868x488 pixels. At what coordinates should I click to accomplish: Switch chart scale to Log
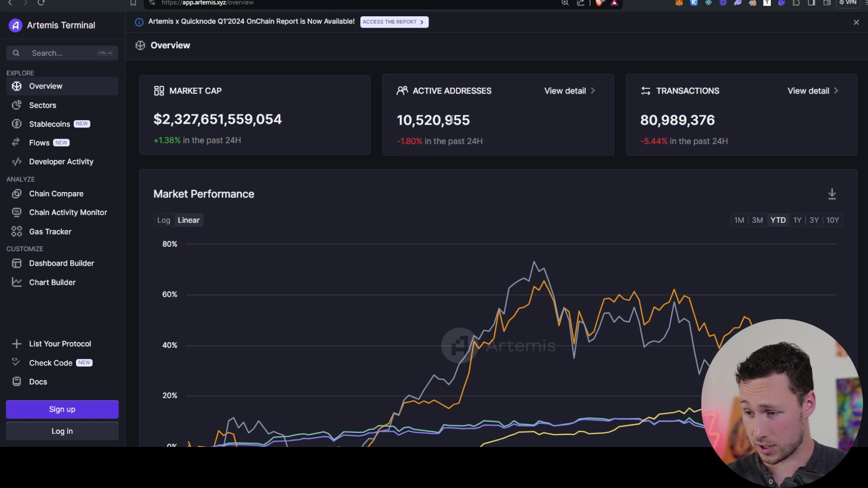point(164,220)
